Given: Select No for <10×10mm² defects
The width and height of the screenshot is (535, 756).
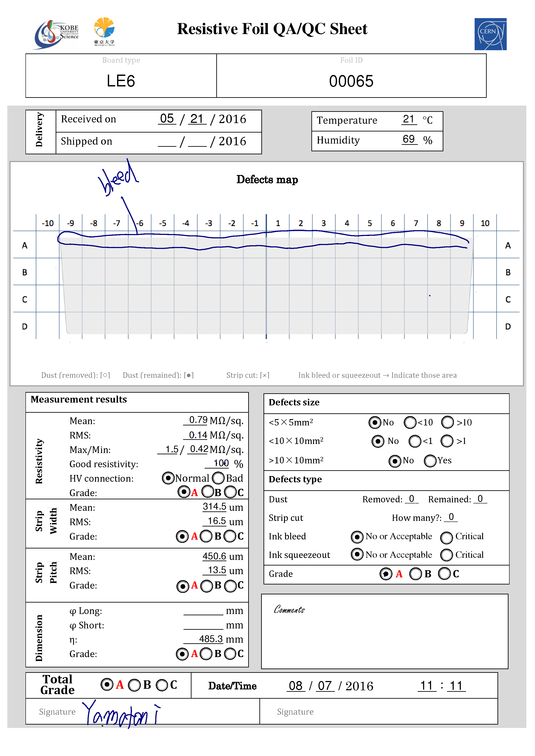Looking at the screenshot, I should coord(378,441).
